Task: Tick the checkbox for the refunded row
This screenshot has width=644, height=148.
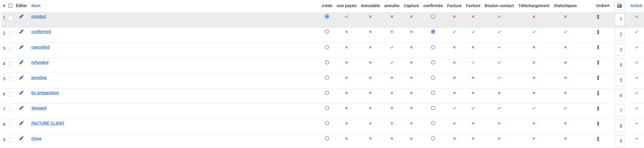Action: point(10,64)
